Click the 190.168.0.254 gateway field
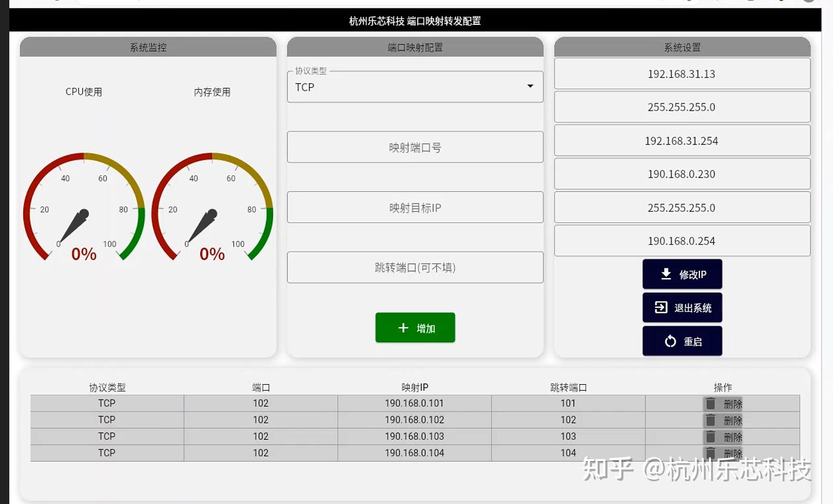 point(682,241)
